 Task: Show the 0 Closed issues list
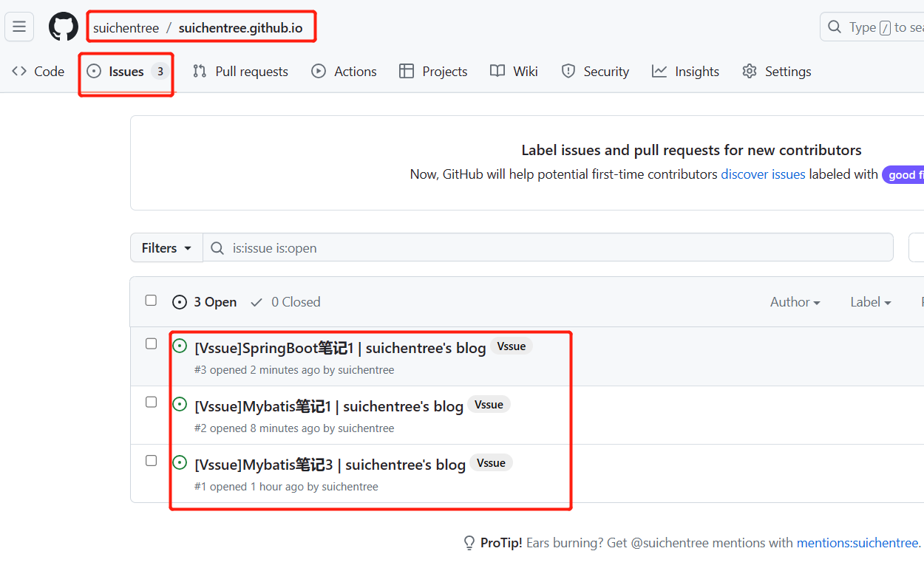coord(286,302)
